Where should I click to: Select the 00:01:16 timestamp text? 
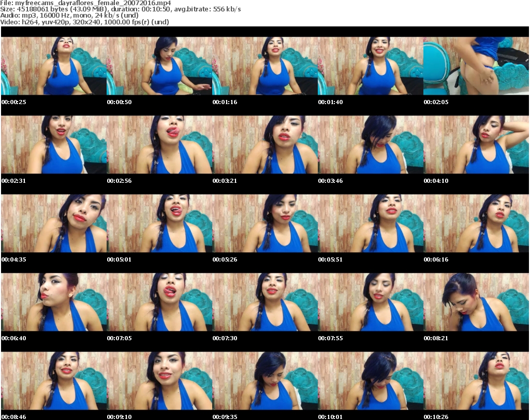point(225,102)
